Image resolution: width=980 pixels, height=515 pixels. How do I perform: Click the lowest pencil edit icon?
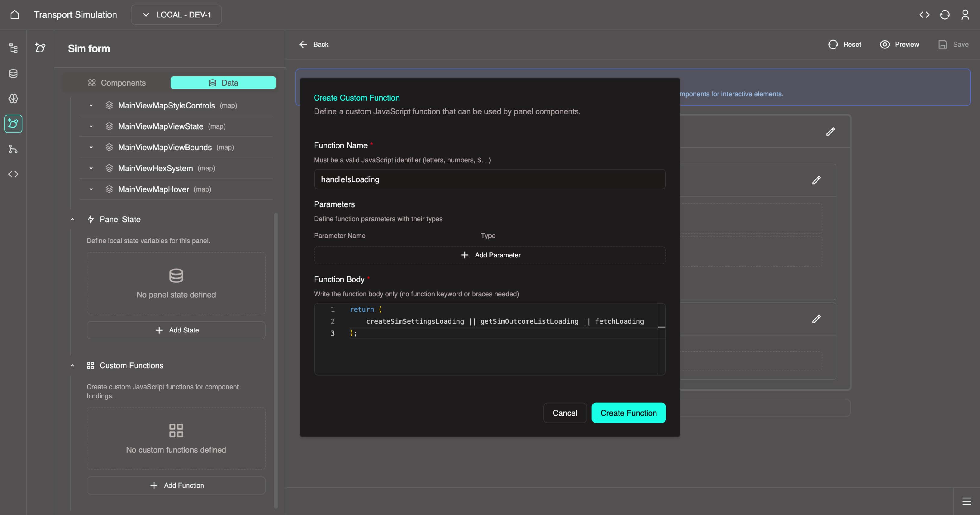(816, 319)
